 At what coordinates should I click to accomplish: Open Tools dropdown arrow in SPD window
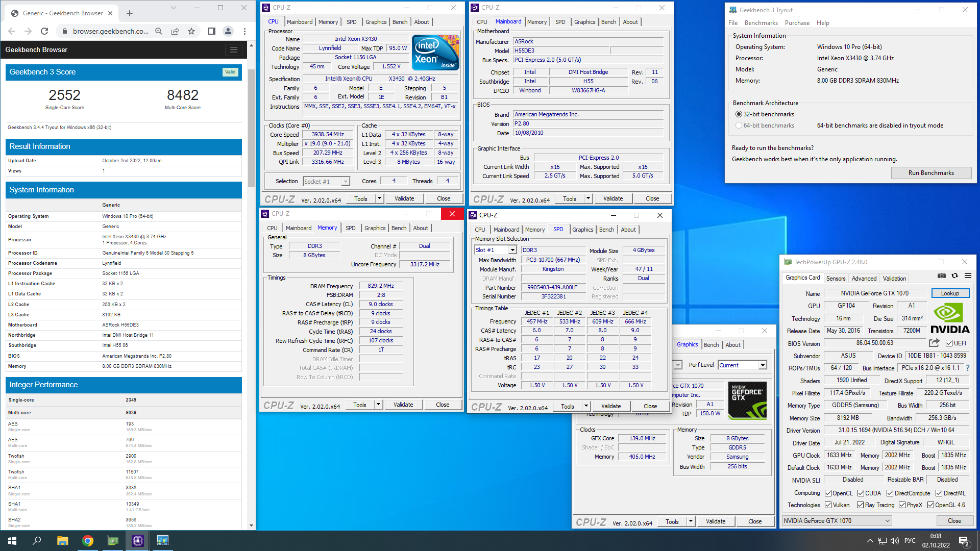pyautogui.click(x=586, y=406)
